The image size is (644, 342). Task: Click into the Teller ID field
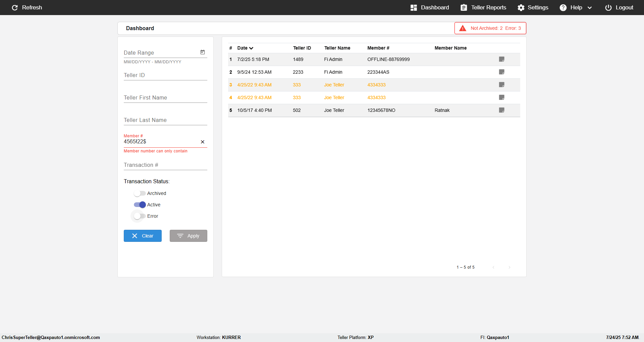(x=165, y=75)
